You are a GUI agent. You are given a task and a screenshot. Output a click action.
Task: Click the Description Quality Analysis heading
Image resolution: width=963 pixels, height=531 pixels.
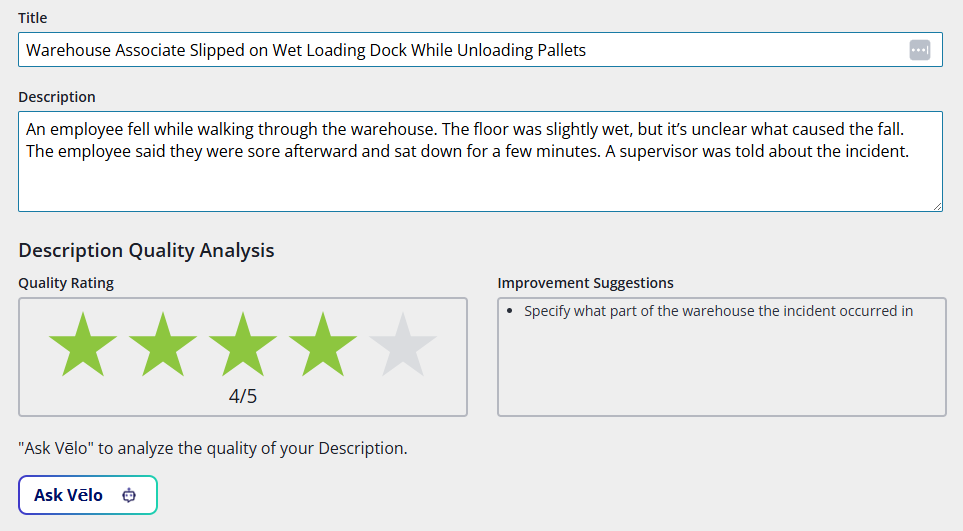coord(146,250)
